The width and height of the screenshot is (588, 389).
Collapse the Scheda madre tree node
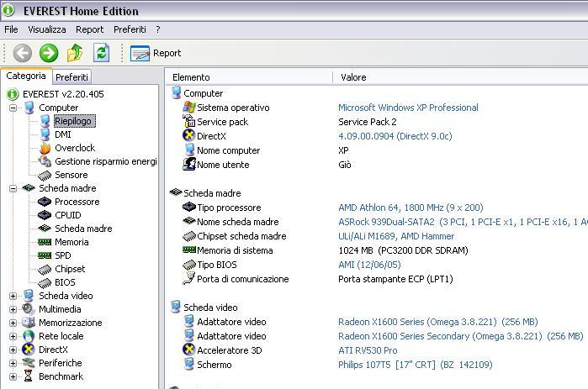click(x=13, y=188)
